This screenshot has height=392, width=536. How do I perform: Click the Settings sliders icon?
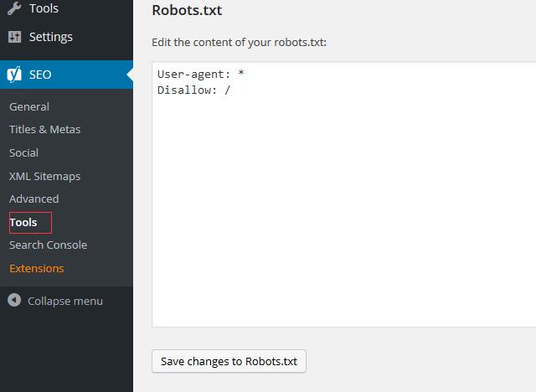click(14, 37)
